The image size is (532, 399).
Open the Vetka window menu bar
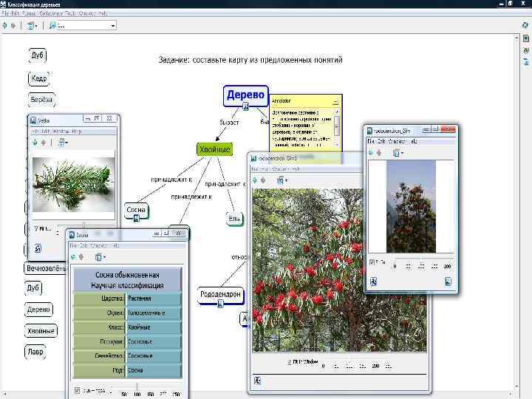56,132
